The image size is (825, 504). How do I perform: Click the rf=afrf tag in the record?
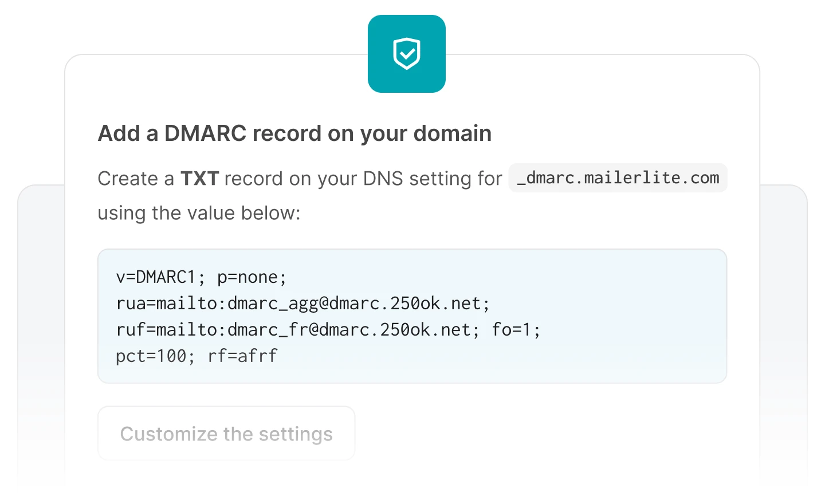click(242, 356)
